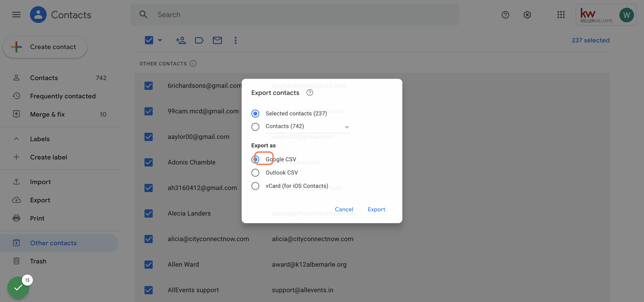Click the info icon beside Other Contacts
The image size is (644, 302).
[193, 64]
